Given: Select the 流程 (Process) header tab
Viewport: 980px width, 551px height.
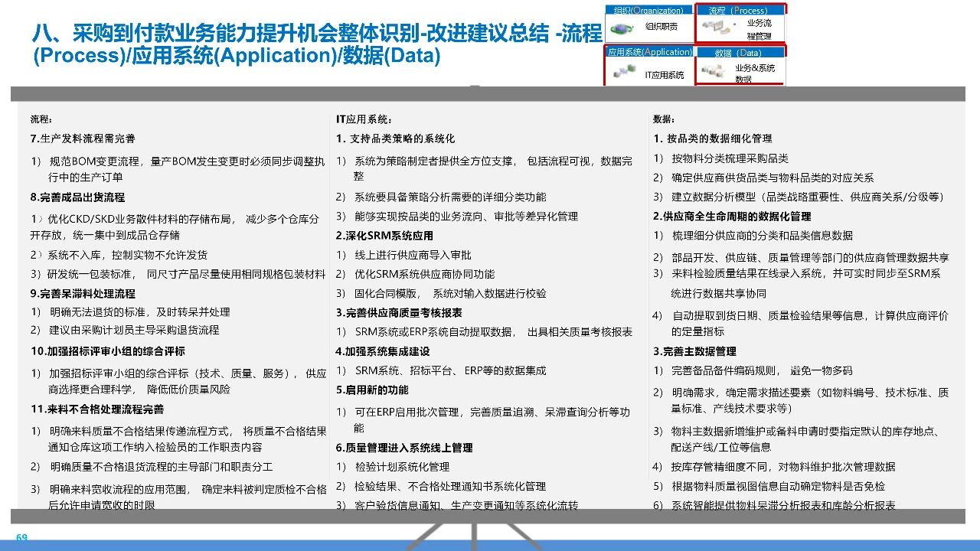Looking at the screenshot, I should pyautogui.click(x=738, y=11).
